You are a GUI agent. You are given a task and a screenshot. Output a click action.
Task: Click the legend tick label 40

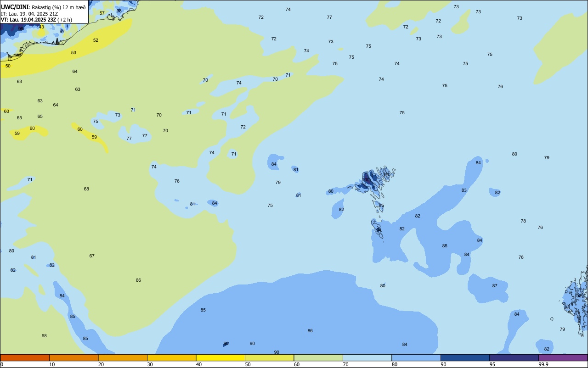[x=199, y=364]
